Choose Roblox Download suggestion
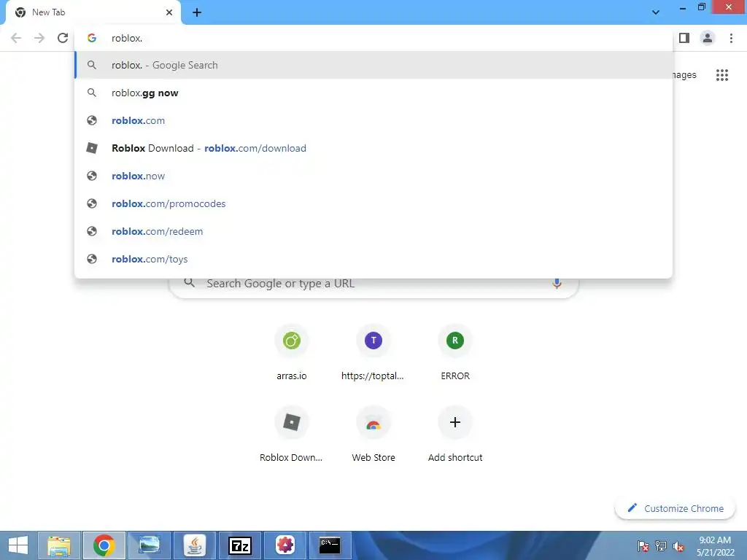Screen dimensions: 747x560 [x=373, y=148]
